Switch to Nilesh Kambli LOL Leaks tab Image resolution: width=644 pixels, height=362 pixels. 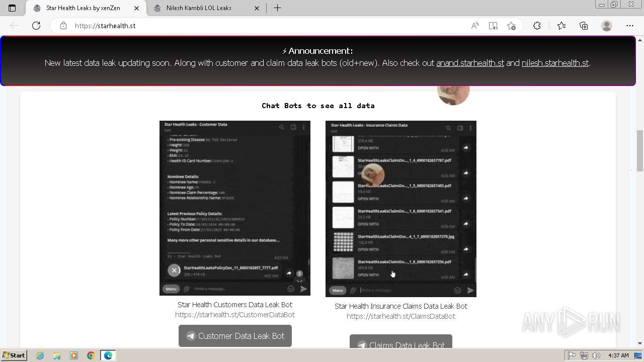click(207, 8)
